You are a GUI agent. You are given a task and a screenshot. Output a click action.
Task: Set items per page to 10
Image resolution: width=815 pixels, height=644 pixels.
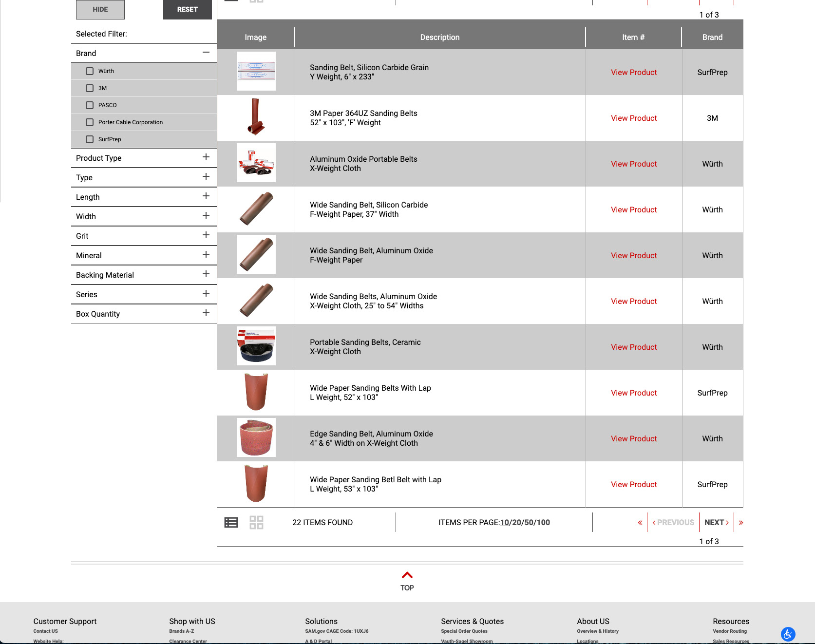(x=505, y=522)
